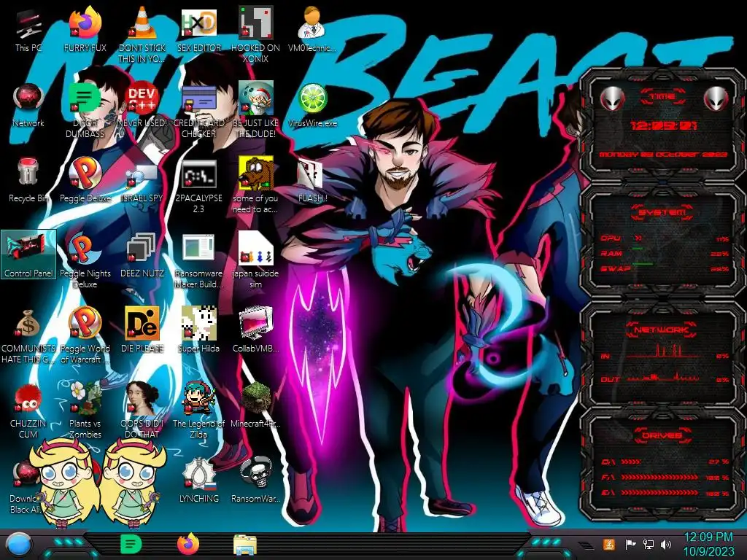Click the Start orb on the taskbar

coord(18,545)
